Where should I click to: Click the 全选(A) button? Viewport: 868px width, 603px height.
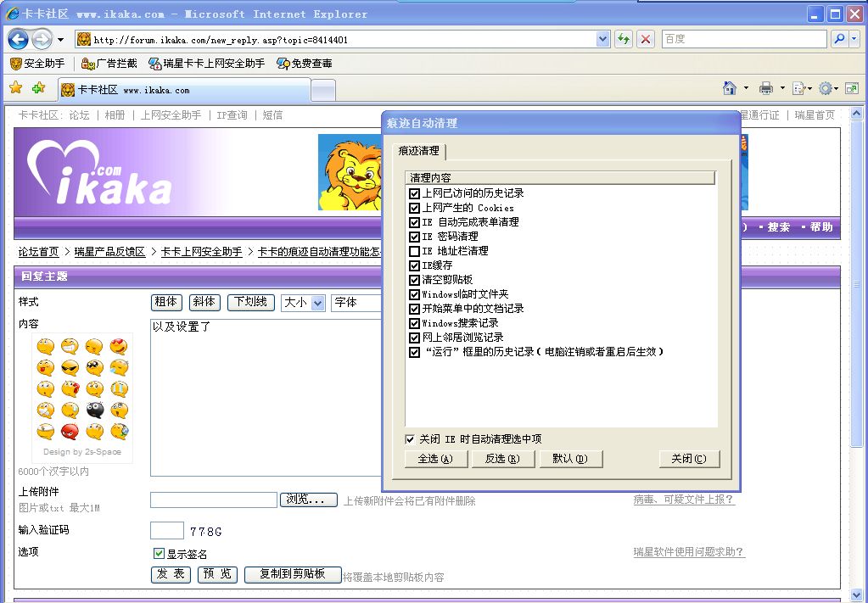point(435,459)
